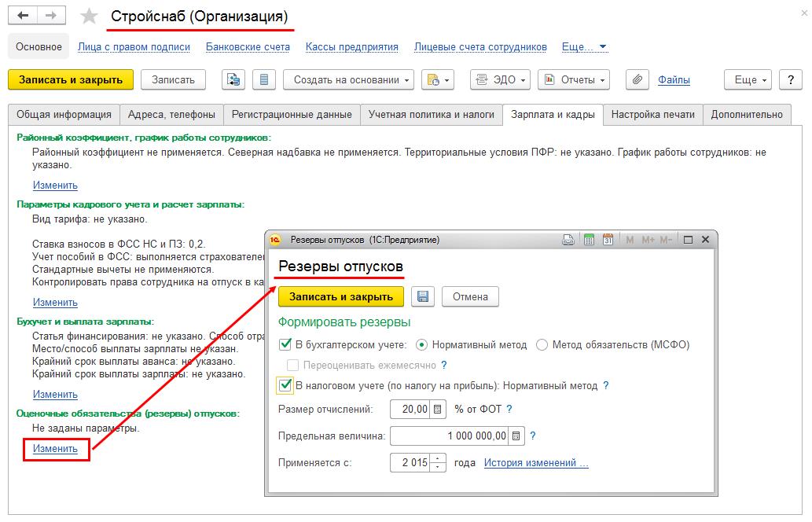812x522 pixels.
Task: Click the list document icon in the toolbar
Action: coord(264,79)
